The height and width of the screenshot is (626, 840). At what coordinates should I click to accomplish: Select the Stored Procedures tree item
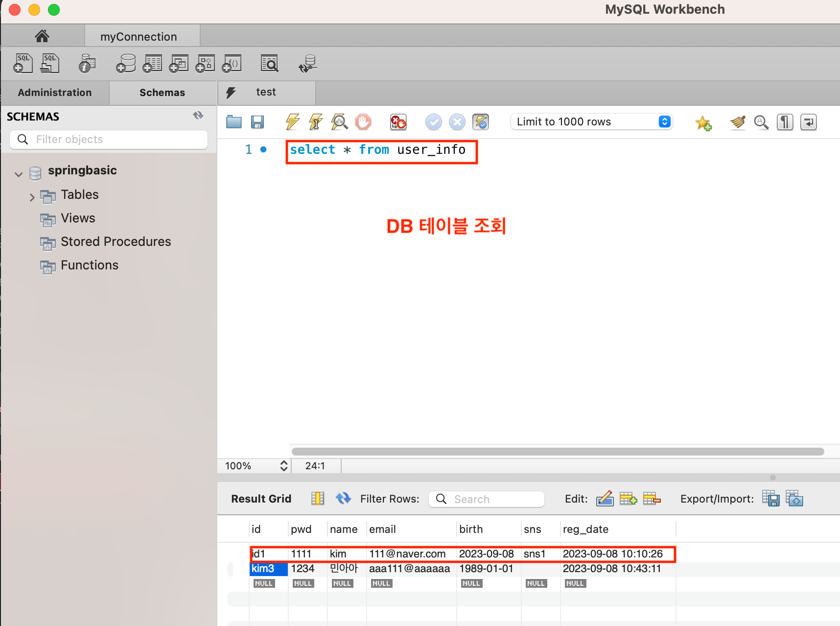pos(116,241)
